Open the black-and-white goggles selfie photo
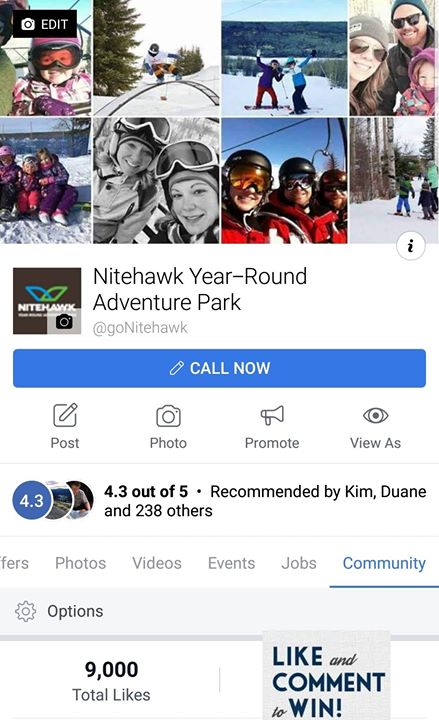 (157, 180)
